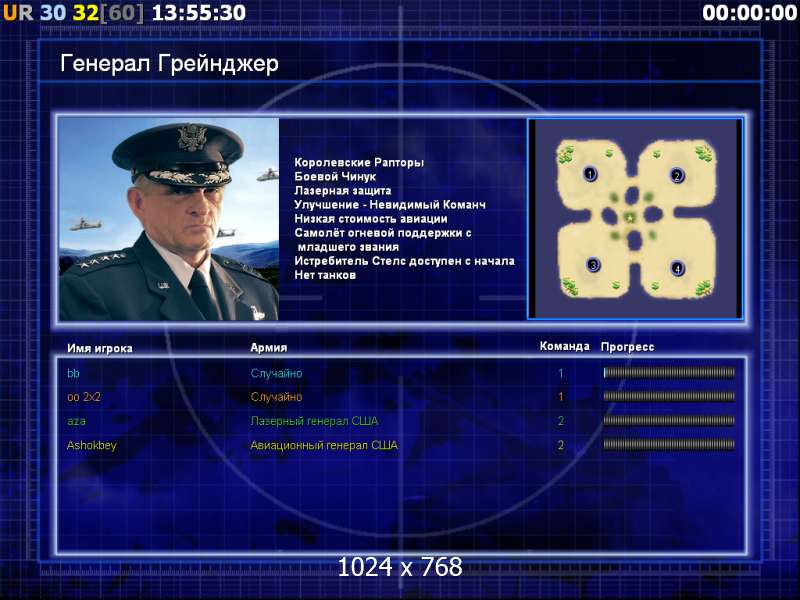The width and height of the screenshot is (800, 600).
Task: Click start position 1 on minimap
Action: (590, 174)
